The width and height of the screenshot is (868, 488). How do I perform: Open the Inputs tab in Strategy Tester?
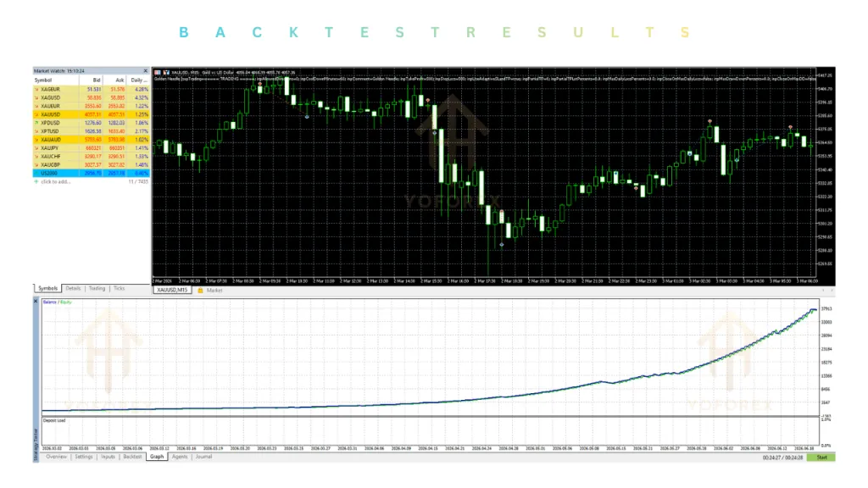click(108, 457)
